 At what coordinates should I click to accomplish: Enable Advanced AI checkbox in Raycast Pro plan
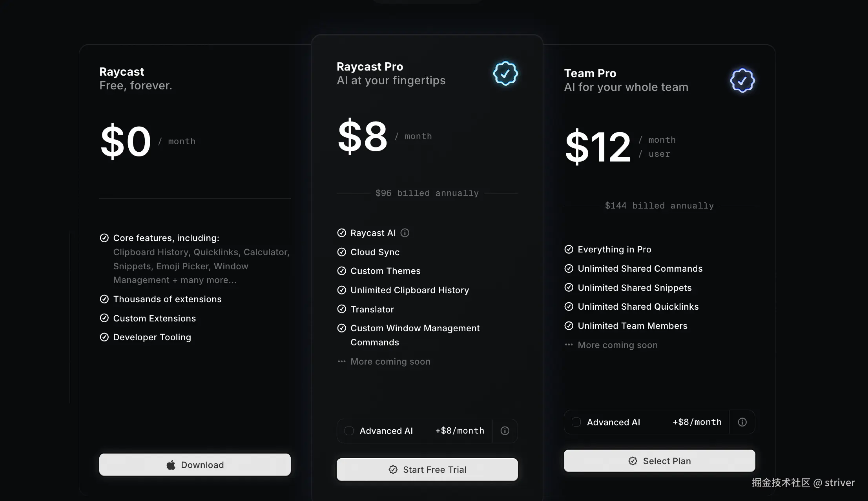click(349, 431)
